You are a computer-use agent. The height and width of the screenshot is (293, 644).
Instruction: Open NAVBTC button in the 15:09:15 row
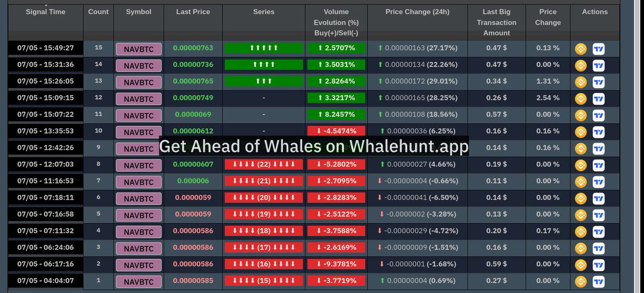pyautogui.click(x=138, y=99)
